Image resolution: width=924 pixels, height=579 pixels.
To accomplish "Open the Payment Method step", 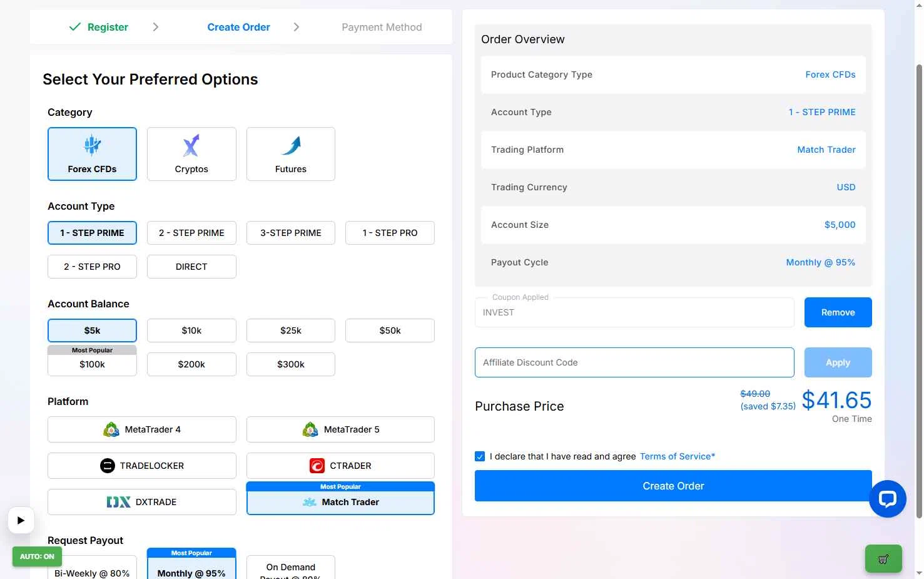I will click(382, 27).
